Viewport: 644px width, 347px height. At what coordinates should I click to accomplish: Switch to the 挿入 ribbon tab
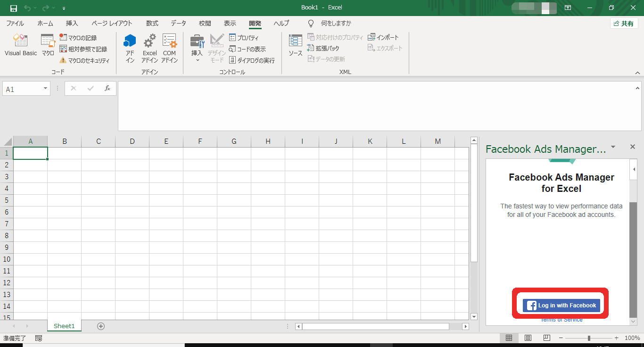72,23
